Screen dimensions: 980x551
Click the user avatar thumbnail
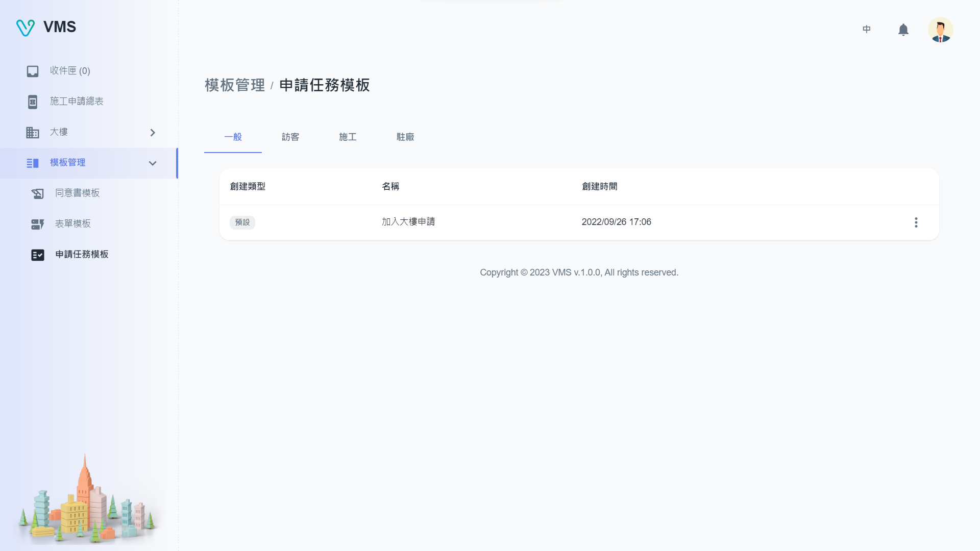point(940,30)
